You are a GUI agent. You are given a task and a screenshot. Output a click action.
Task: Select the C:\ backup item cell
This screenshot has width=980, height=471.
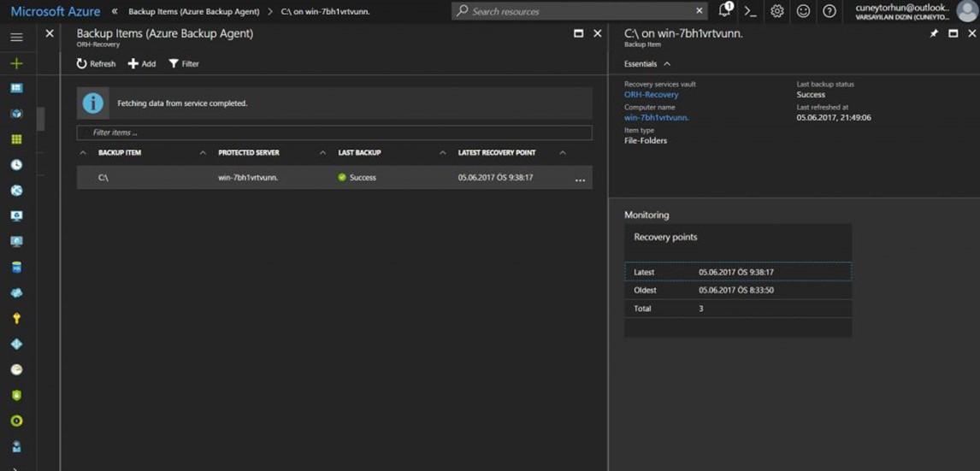(103, 178)
